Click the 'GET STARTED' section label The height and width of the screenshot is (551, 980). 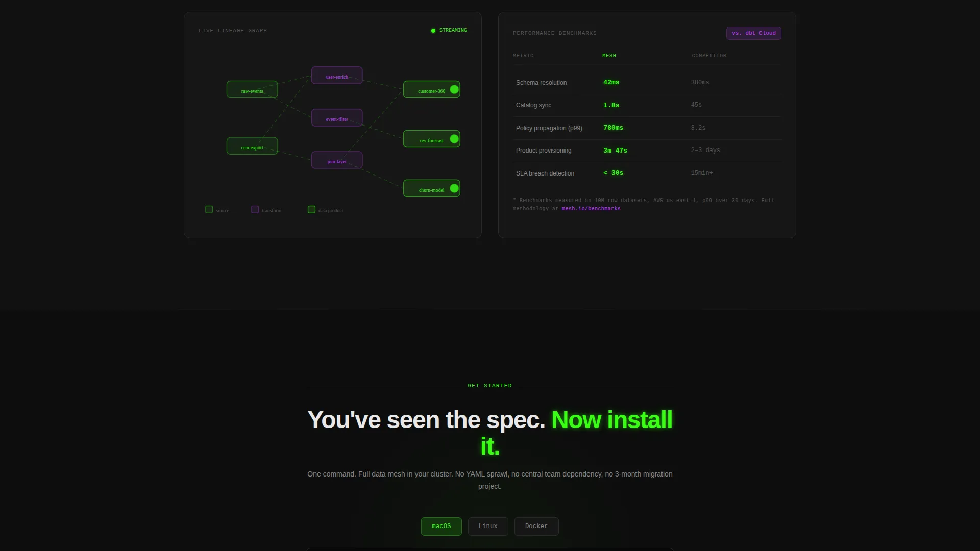[x=490, y=386]
